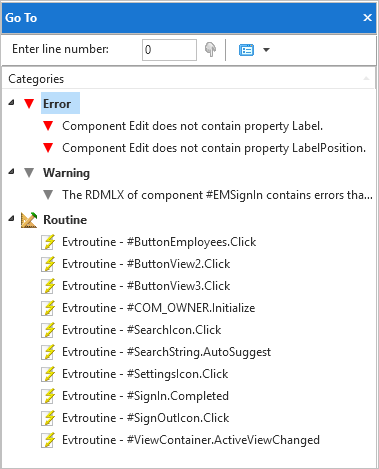Select the #EMSignIn RDMLX warning
This screenshot has height=469, width=379.
[217, 195]
